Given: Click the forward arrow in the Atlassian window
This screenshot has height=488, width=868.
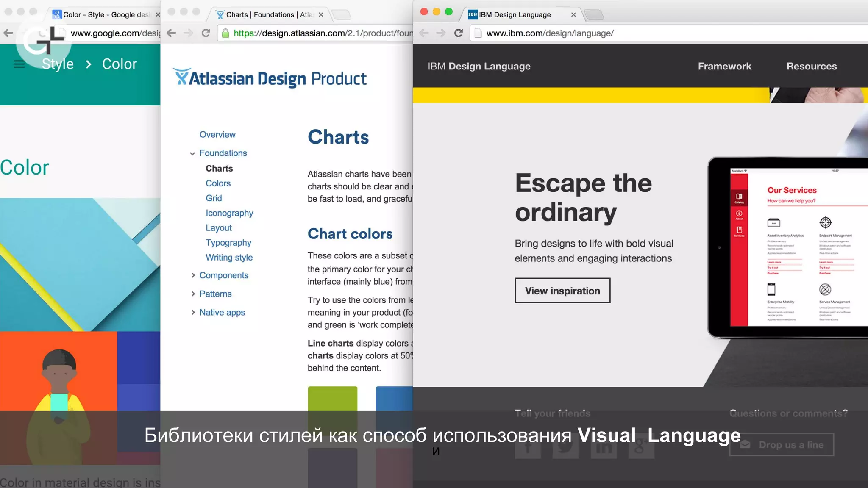Looking at the screenshot, I should click(188, 33).
